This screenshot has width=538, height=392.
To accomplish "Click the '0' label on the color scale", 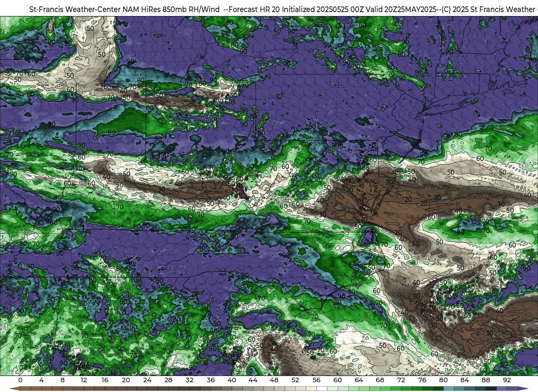I will pyautogui.click(x=20, y=380).
